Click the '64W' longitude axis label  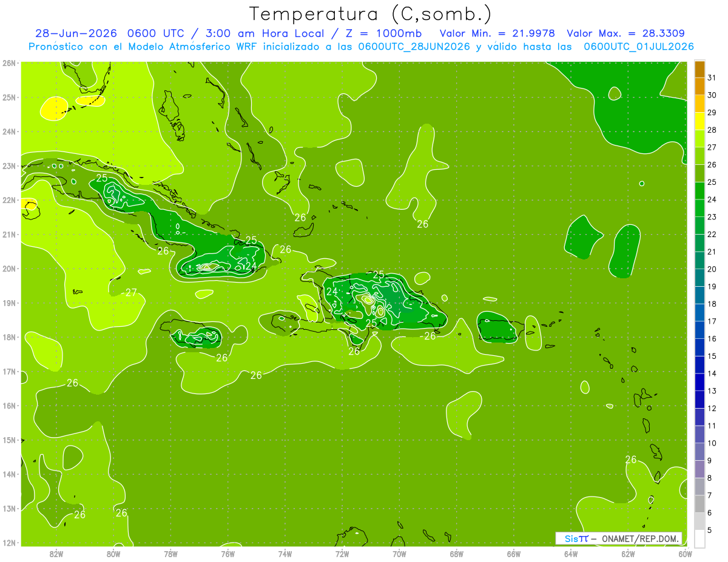[x=571, y=554]
